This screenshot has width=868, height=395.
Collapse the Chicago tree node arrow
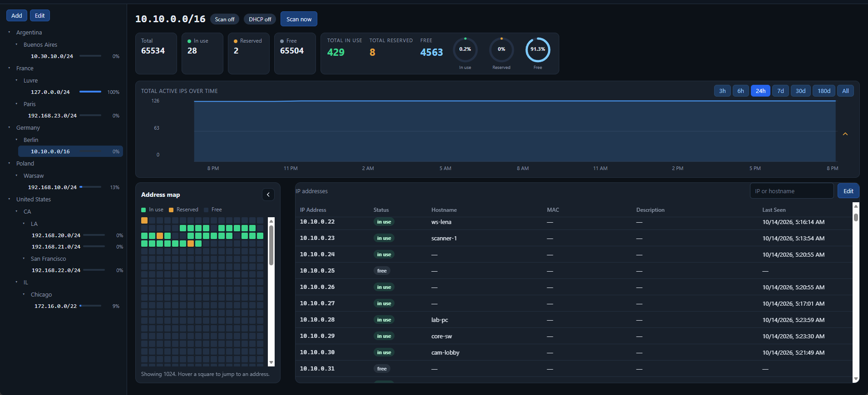(x=24, y=294)
